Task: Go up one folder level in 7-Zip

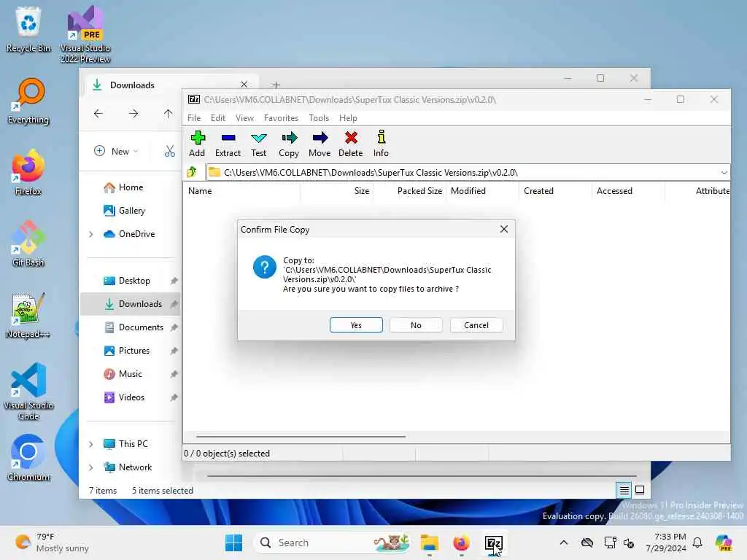Action: 192,172
